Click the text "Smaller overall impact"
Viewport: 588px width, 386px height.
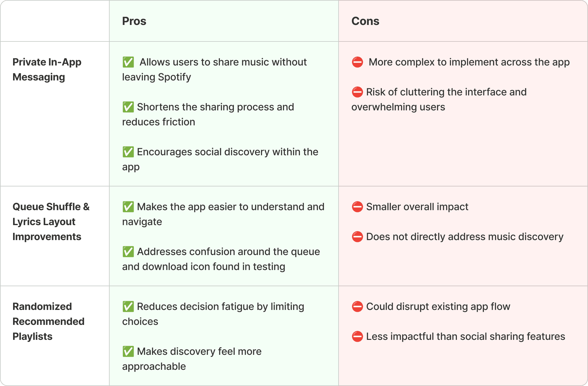417,207
